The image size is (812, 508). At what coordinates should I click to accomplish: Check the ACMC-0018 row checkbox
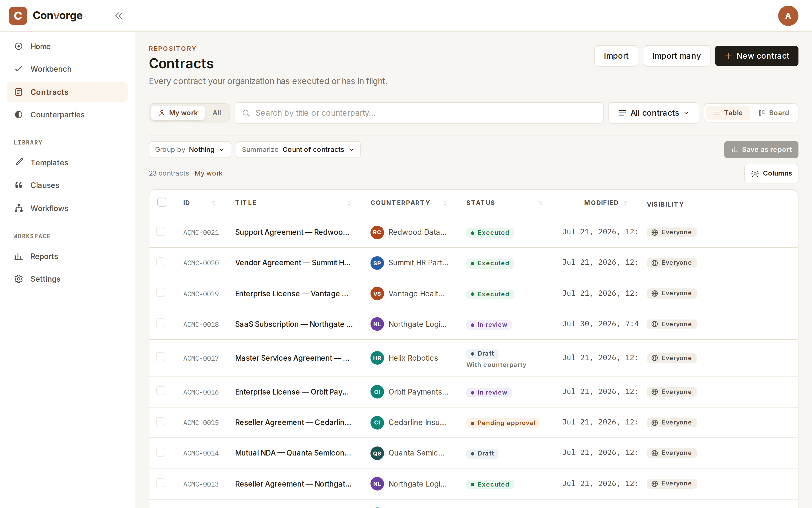coord(161,323)
